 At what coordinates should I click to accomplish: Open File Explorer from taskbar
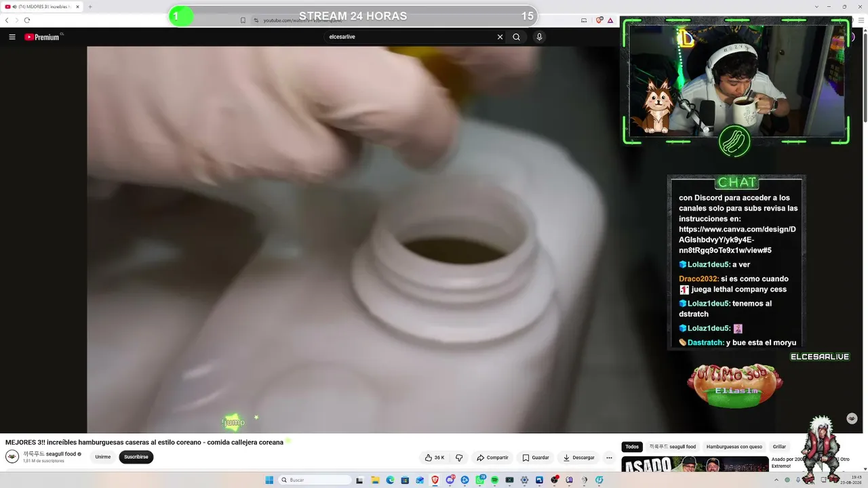pyautogui.click(x=375, y=480)
